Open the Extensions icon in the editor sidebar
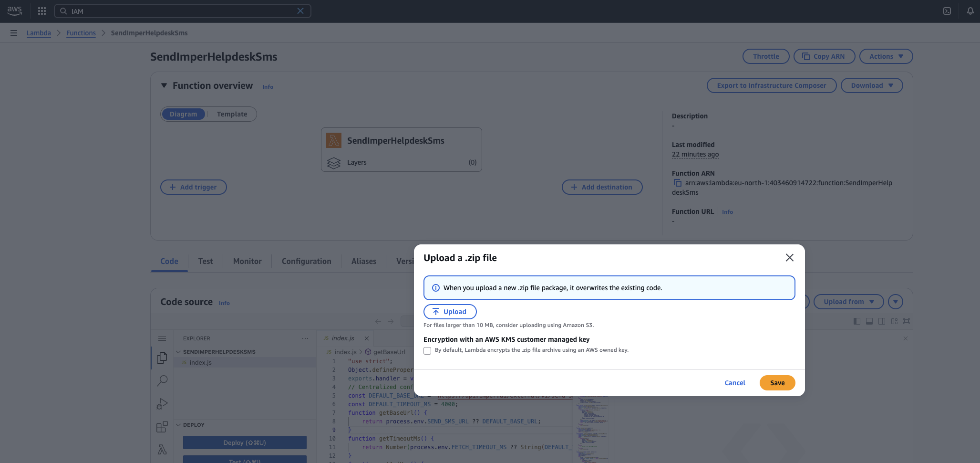The height and width of the screenshot is (463, 980). [162, 426]
